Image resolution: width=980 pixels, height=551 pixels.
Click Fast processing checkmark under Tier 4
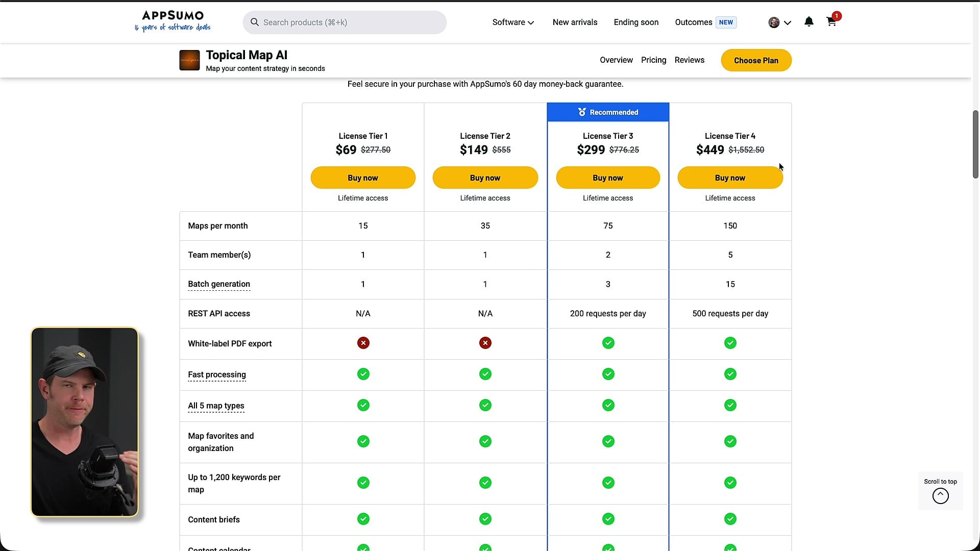[x=730, y=374]
